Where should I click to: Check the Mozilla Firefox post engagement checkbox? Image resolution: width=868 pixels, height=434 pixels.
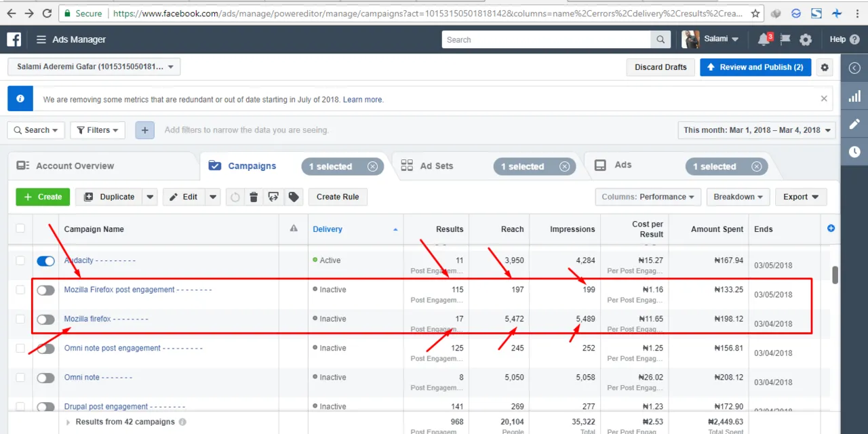20,290
